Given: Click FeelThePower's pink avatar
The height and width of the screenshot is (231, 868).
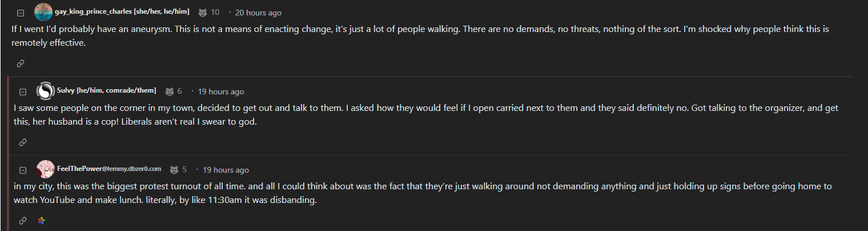Looking at the screenshot, I should 46,169.
